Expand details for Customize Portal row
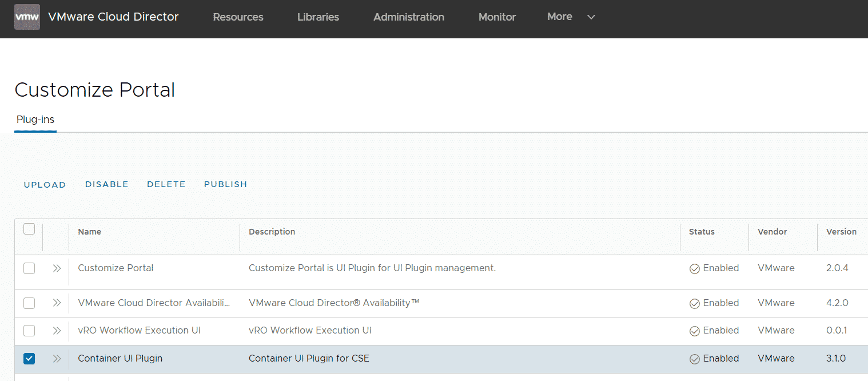The image size is (868, 381). pos(57,268)
